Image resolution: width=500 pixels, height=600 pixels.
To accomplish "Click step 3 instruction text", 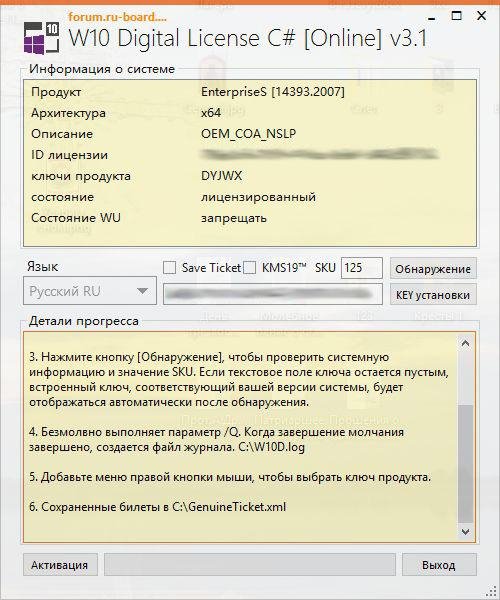I will (x=239, y=380).
